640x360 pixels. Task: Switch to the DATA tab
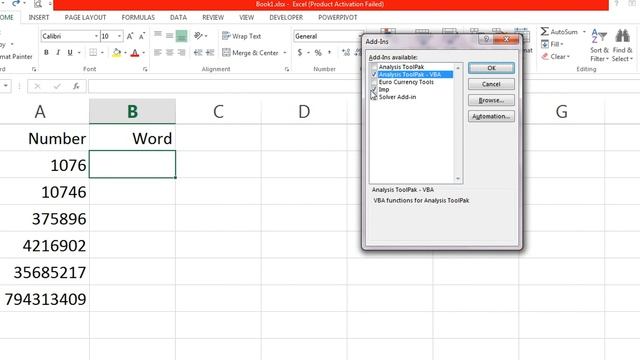coord(178,18)
